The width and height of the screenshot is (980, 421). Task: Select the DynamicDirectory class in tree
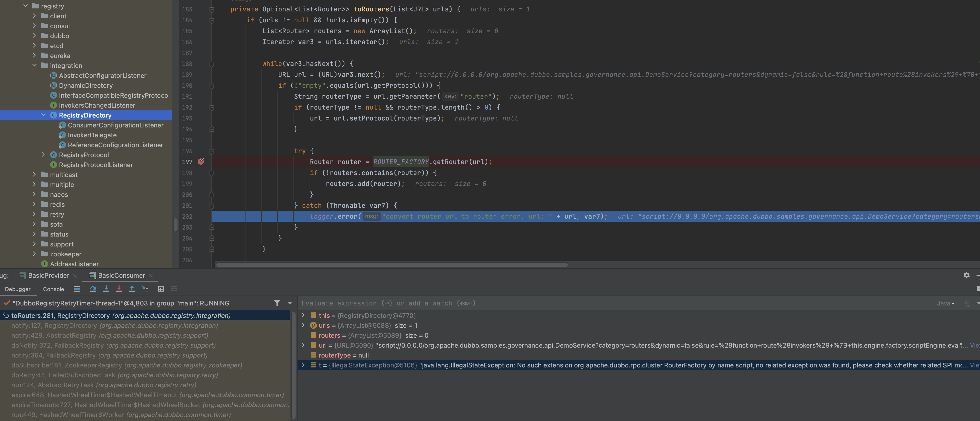(x=86, y=85)
